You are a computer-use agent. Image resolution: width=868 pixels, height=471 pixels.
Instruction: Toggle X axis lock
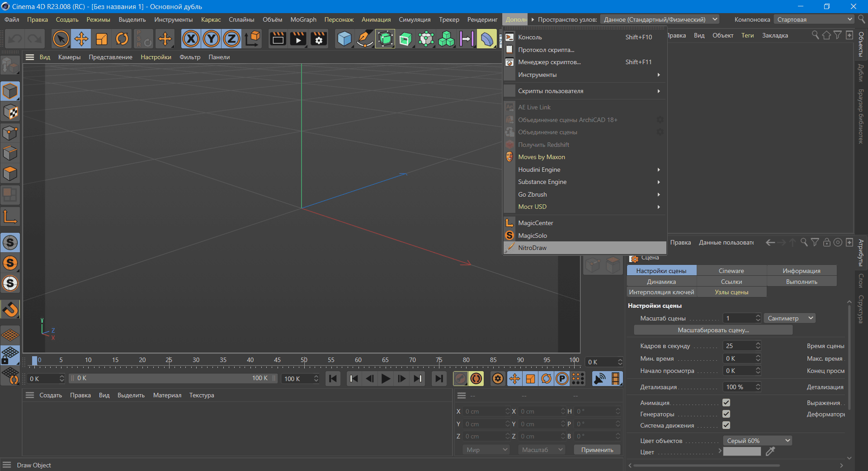coord(191,39)
